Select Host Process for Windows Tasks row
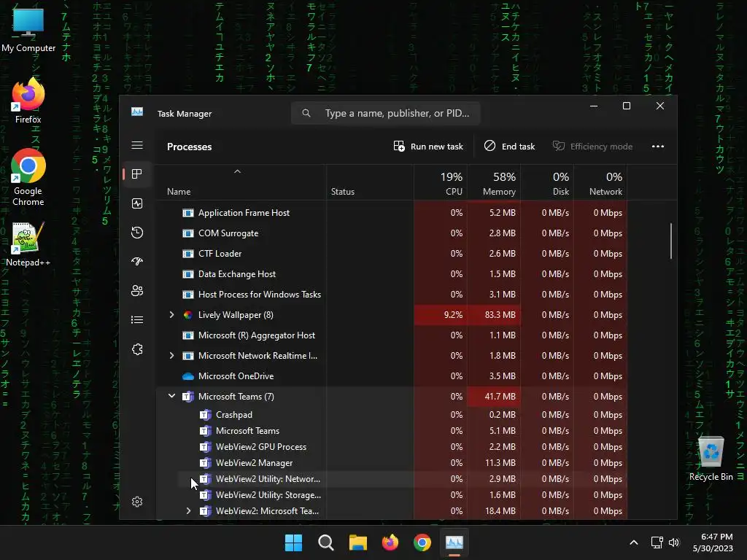The image size is (747, 560). click(392, 295)
